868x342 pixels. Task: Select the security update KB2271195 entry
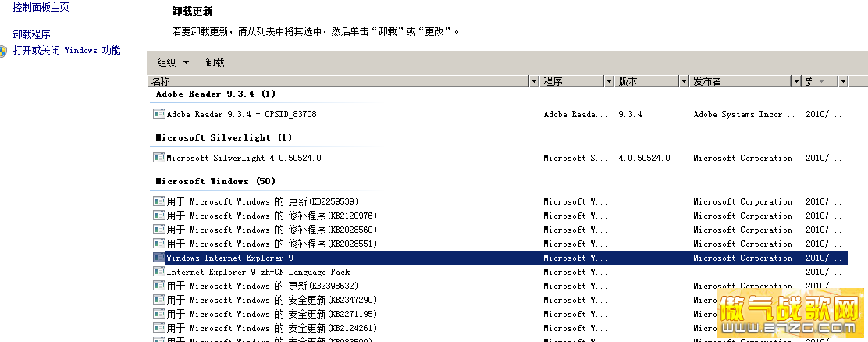click(500, 314)
